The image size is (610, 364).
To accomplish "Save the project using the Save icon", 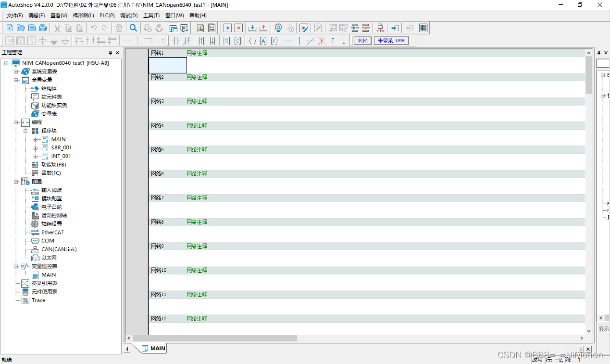I will [x=32, y=28].
